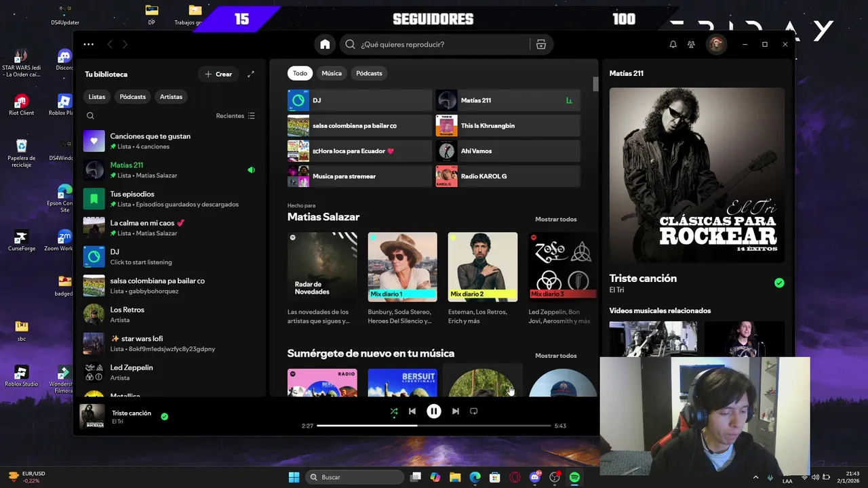Open the Led Zeppelin artist in the library
Image resolution: width=868 pixels, height=488 pixels.
pos(171,372)
